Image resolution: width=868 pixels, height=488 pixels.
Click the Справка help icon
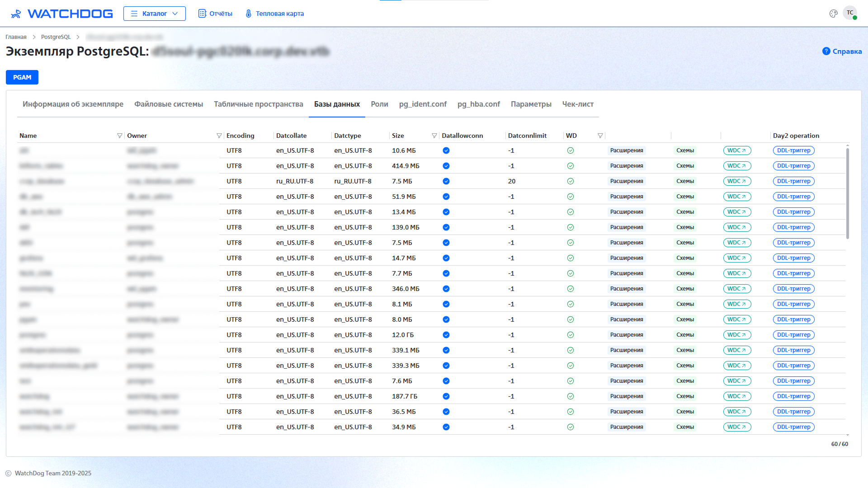click(826, 52)
